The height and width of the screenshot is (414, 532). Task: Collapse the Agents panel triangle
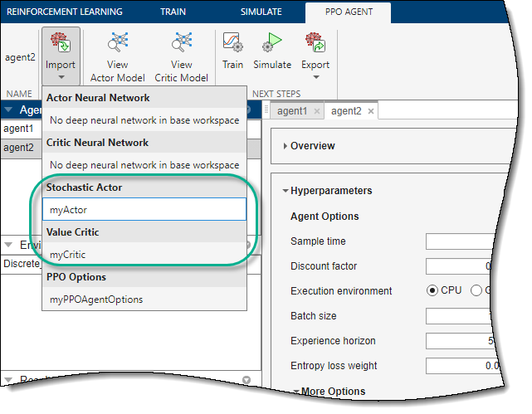8,110
